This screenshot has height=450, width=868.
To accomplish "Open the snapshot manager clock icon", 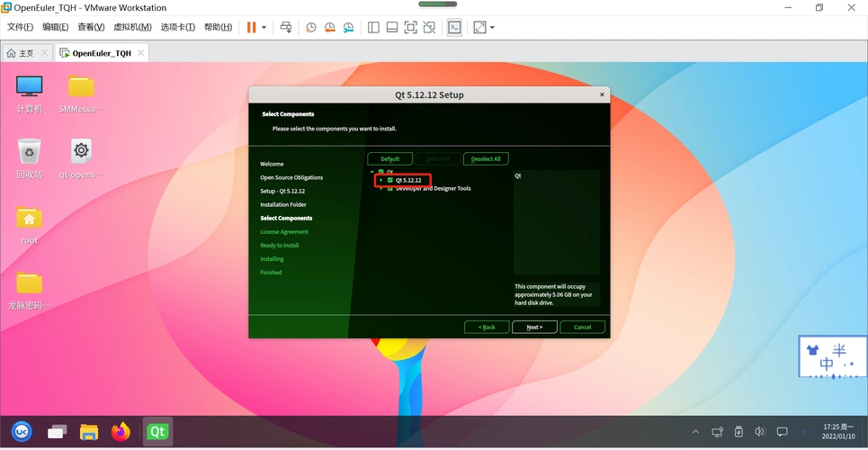I will pos(348,27).
